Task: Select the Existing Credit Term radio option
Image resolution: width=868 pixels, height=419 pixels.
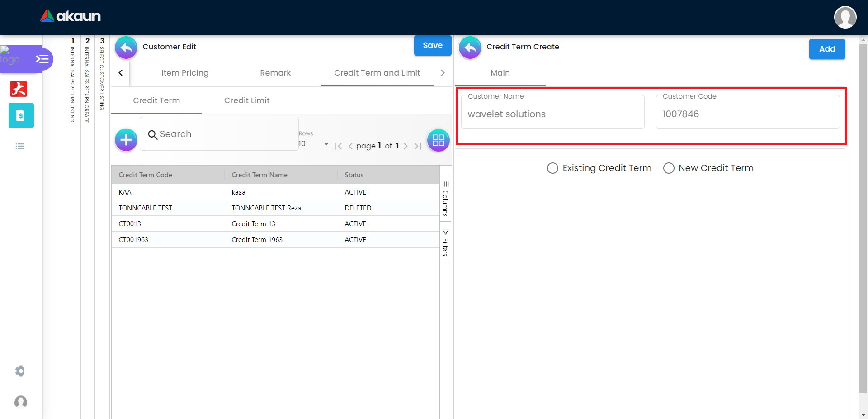Action: (x=552, y=168)
